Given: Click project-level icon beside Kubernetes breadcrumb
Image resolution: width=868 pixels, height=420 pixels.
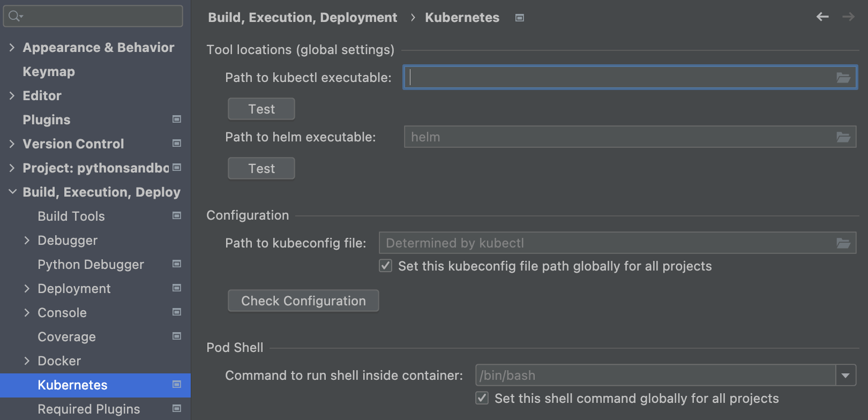Looking at the screenshot, I should pos(519,18).
